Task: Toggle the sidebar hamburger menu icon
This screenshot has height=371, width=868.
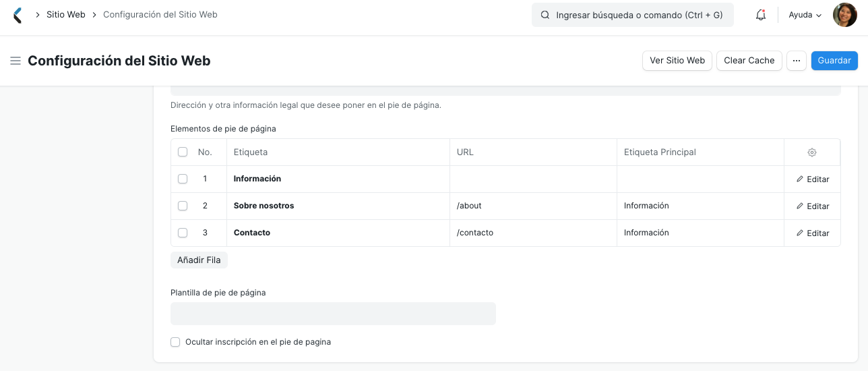Action: coord(15,61)
